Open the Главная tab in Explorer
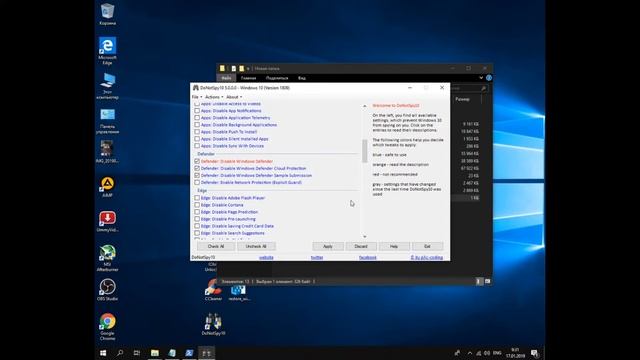The height and width of the screenshot is (360, 640). (248, 78)
